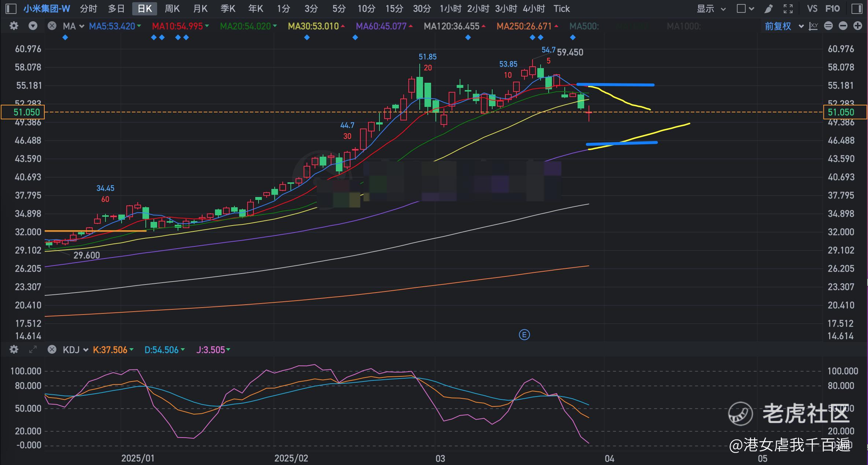
Task: Select the 3分 interval
Action: 311,9
